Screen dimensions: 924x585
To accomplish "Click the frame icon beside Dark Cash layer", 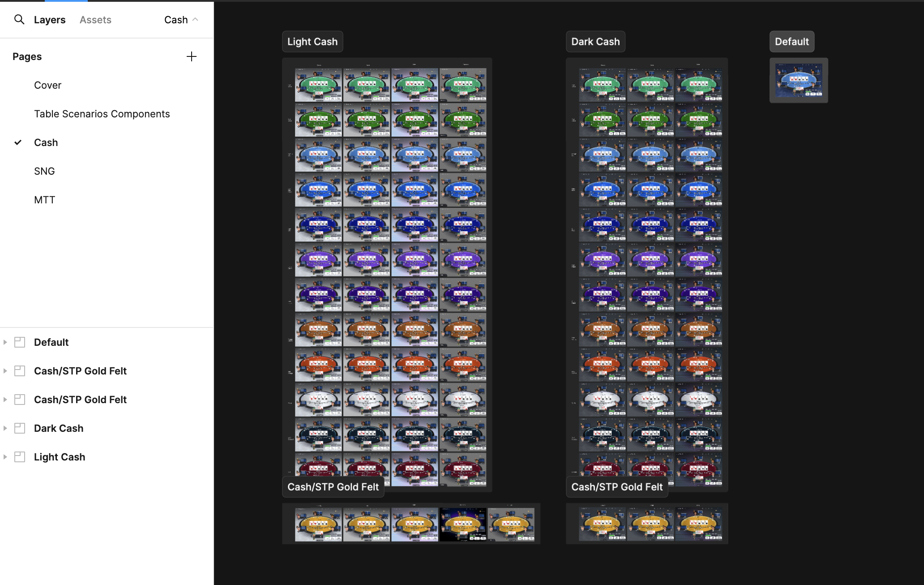I will (20, 428).
